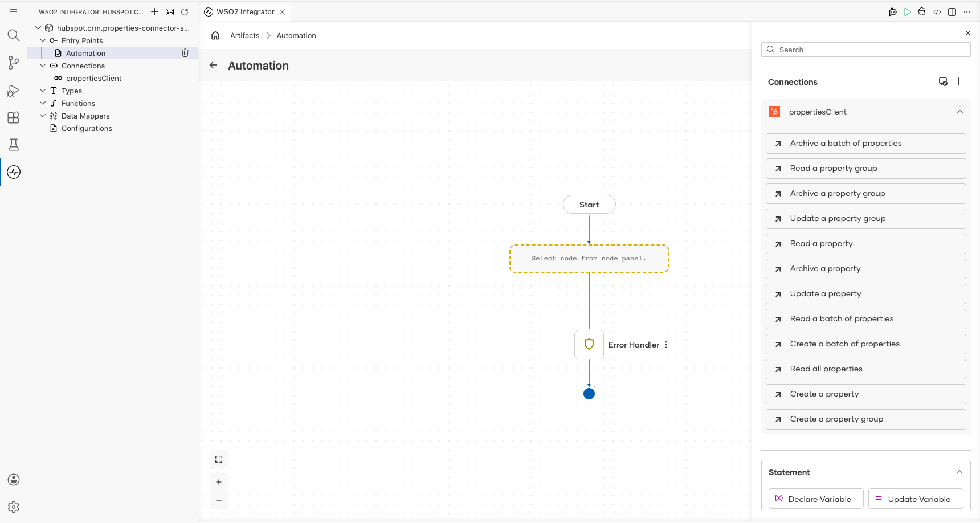The width and height of the screenshot is (980, 523).
Task: Click the Search field in node panel
Action: coord(866,50)
